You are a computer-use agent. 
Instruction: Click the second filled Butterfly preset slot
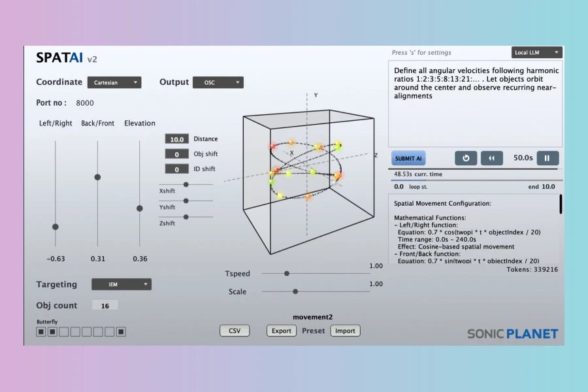[x=52, y=332]
